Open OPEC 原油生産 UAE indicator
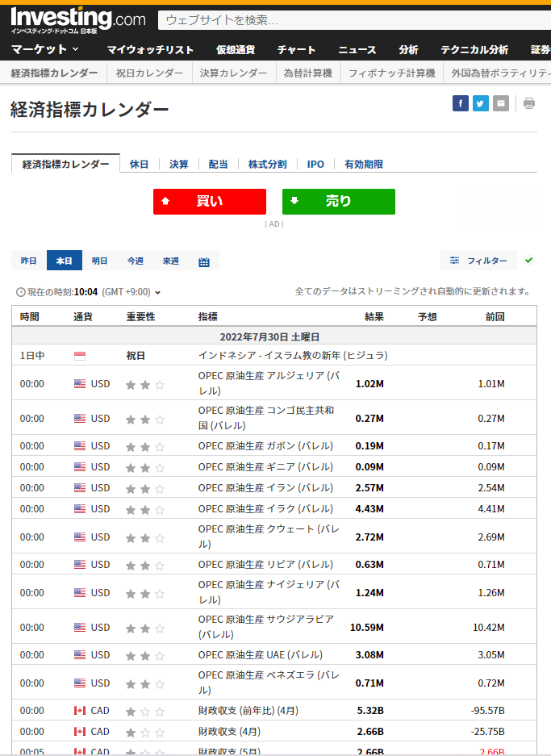Image resolution: width=551 pixels, height=756 pixels. (x=261, y=655)
